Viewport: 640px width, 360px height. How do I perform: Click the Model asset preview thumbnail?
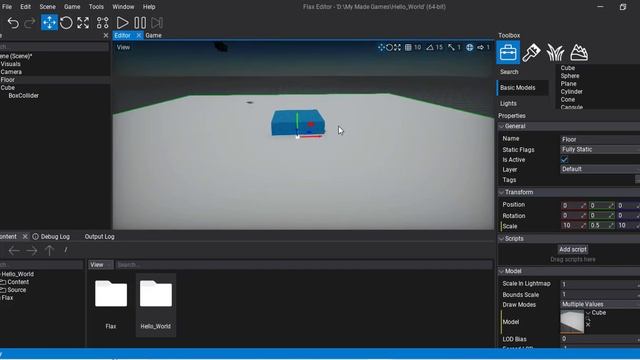[572, 322]
